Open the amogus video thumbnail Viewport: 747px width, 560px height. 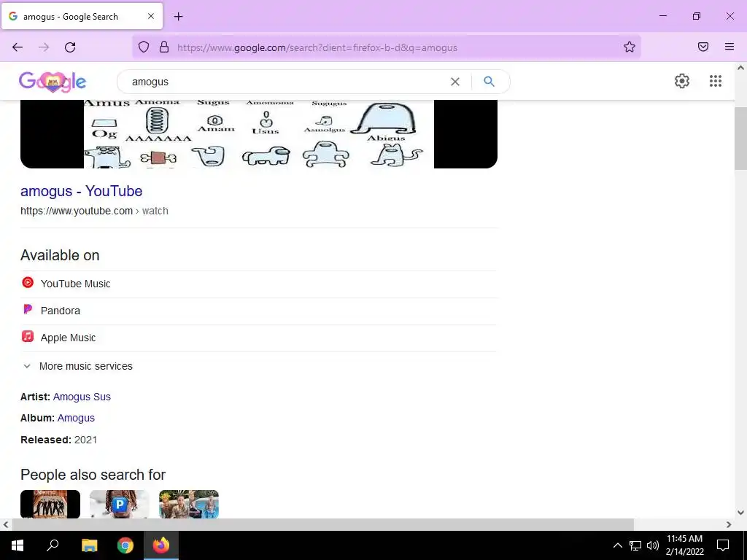tap(259, 134)
